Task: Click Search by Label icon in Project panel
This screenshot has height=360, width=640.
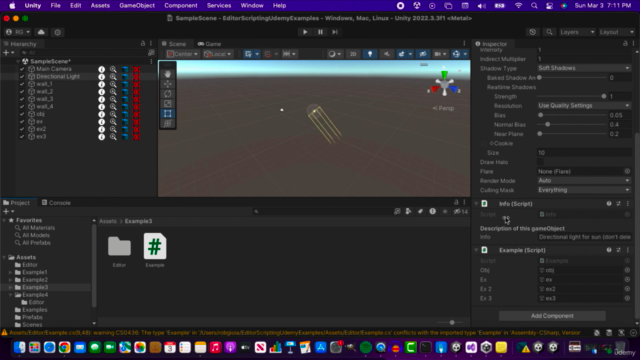Action: pos(420,211)
